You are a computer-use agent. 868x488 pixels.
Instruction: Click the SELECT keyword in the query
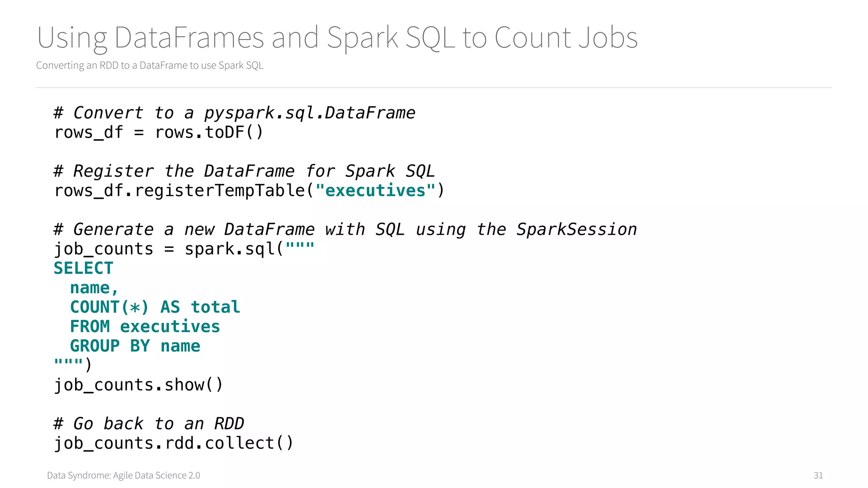pyautogui.click(x=83, y=269)
